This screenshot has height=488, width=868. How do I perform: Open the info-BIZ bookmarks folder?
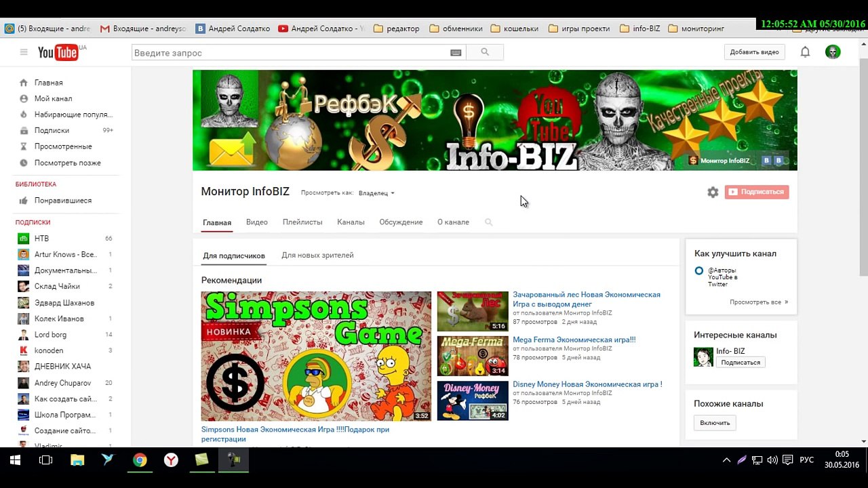(x=640, y=28)
